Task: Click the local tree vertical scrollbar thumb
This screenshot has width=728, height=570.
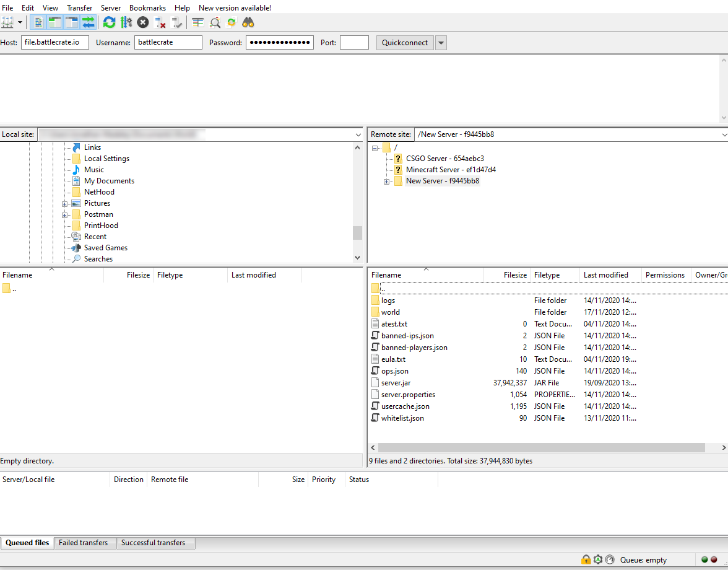Action: click(357, 233)
